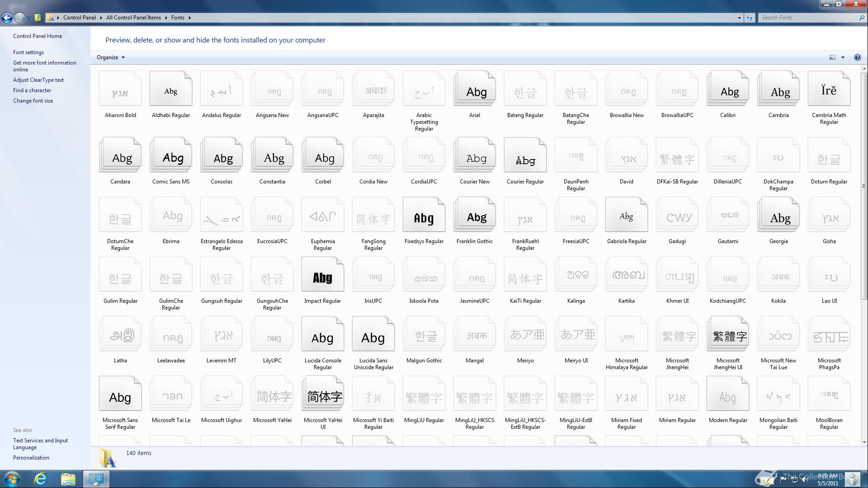
Task: Click the Change your view icon
Action: (832, 57)
